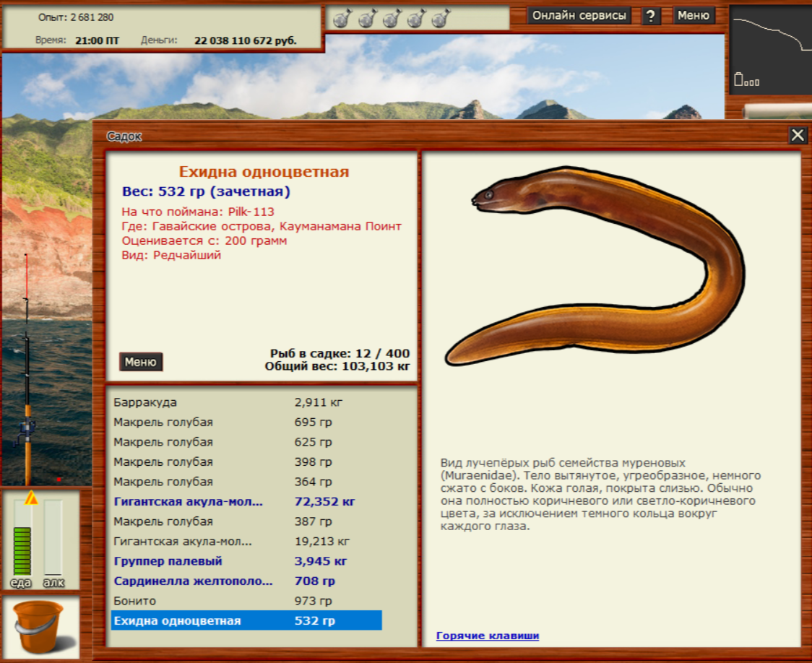Click the food warning triangle icon

pos(31,498)
